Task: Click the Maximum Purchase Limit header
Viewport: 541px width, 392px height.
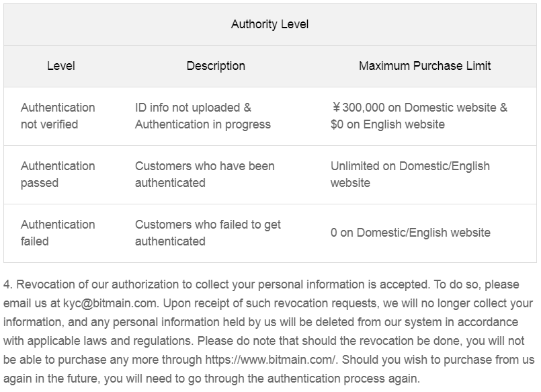Action: [425, 66]
